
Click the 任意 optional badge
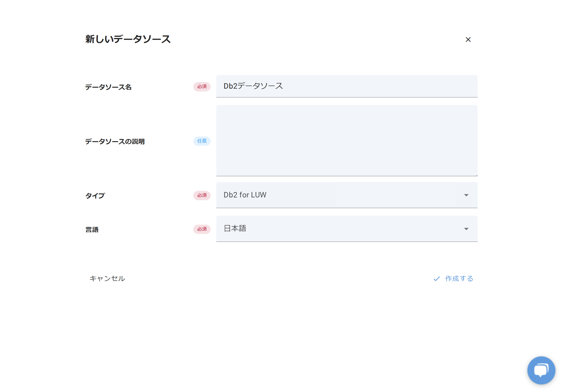pyautogui.click(x=202, y=141)
